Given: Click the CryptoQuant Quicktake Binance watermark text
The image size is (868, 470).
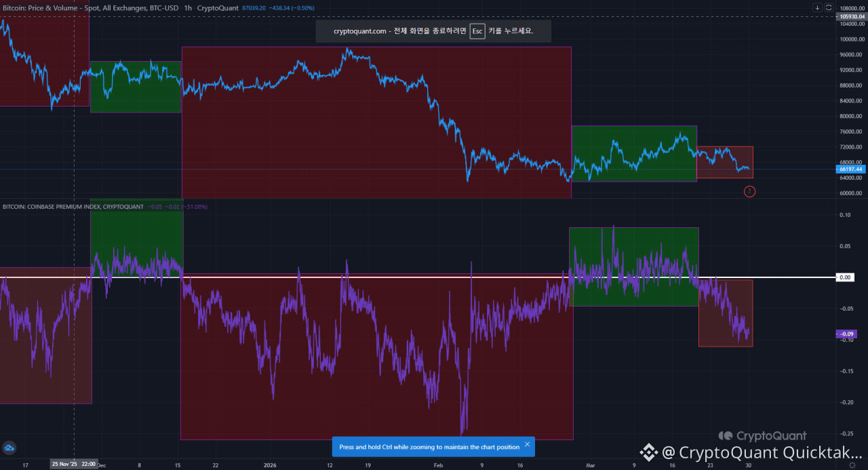Looking at the screenshot, I should 763,452.
